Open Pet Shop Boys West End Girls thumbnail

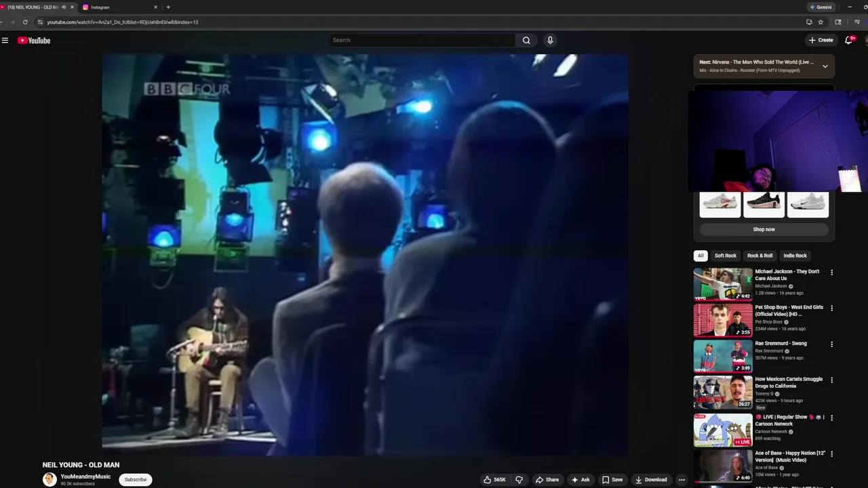coord(723,320)
